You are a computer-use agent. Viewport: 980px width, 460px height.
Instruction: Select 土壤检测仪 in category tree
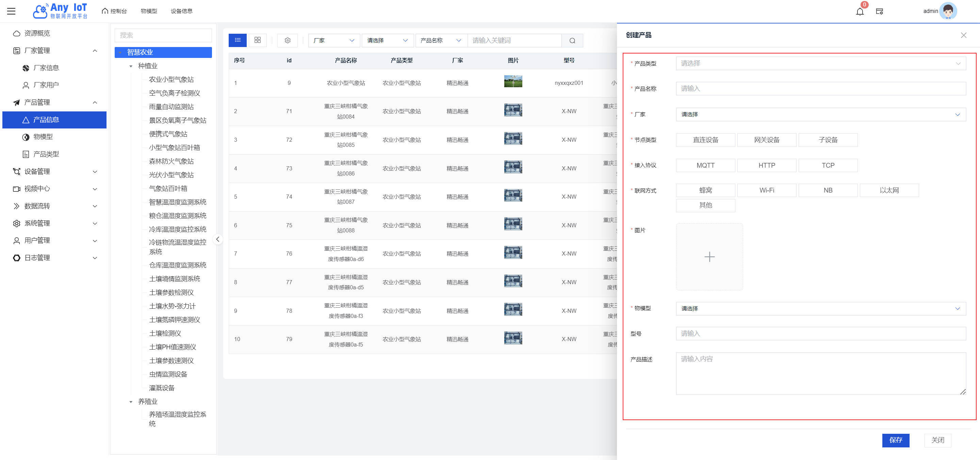(165, 334)
